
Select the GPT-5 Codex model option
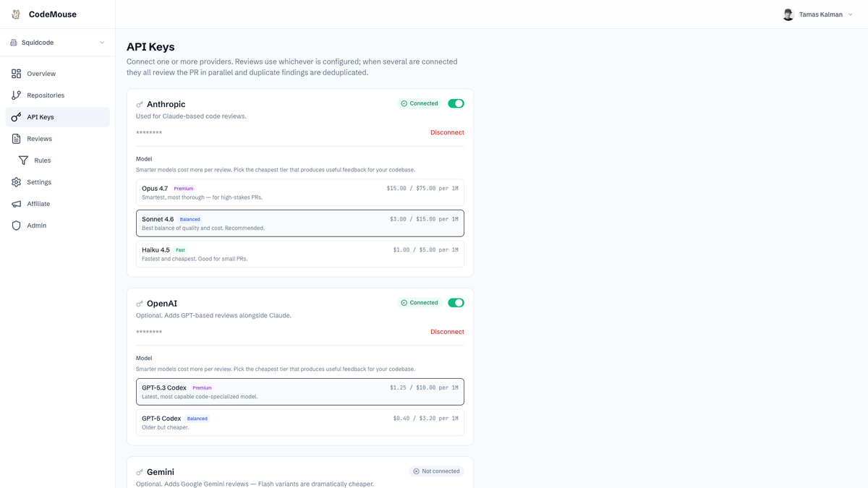pos(300,422)
